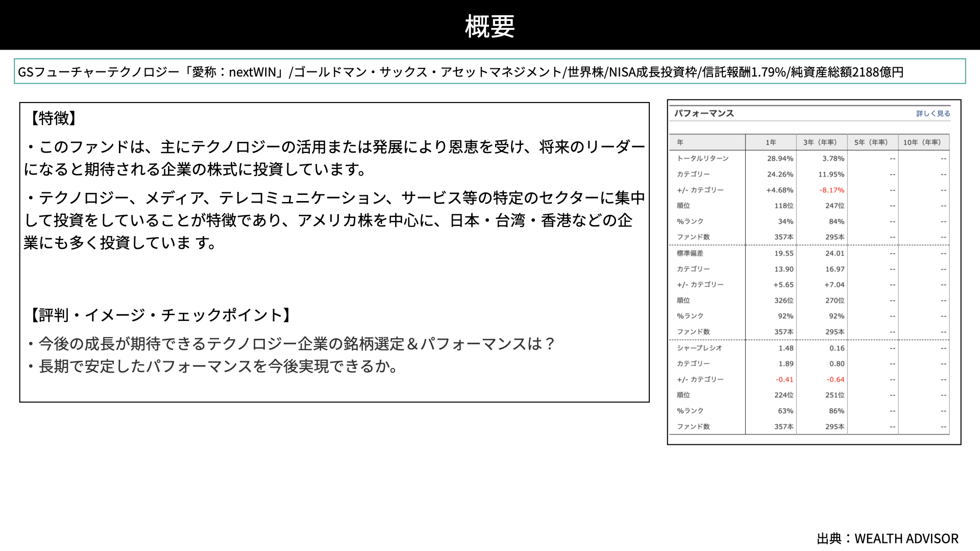
Task: Select the 概要 slide title
Action: click(x=490, y=26)
